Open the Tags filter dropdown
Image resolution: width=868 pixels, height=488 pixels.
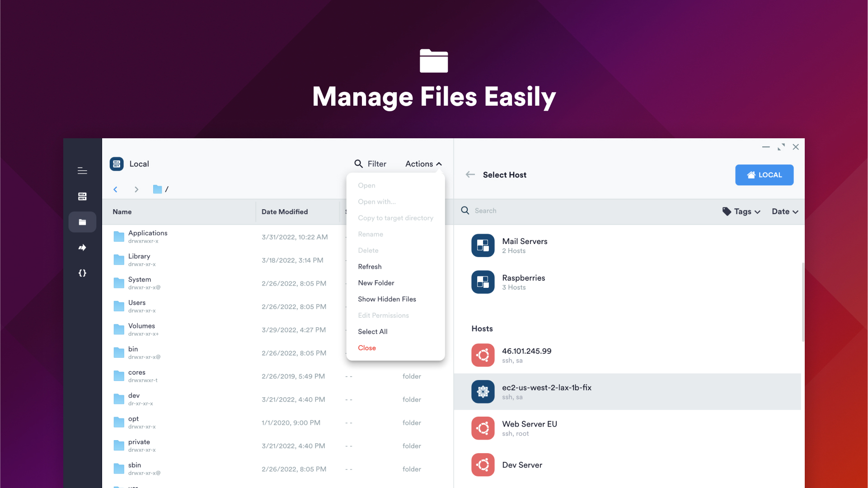pyautogui.click(x=741, y=211)
